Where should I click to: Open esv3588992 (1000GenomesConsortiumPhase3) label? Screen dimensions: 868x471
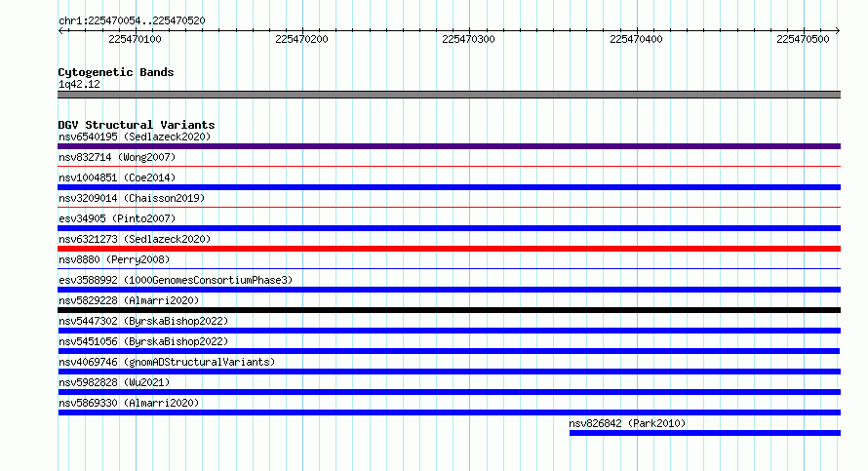[x=176, y=280]
